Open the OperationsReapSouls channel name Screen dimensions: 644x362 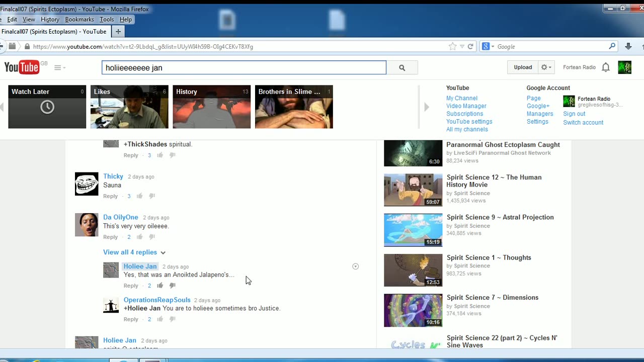coord(157,300)
